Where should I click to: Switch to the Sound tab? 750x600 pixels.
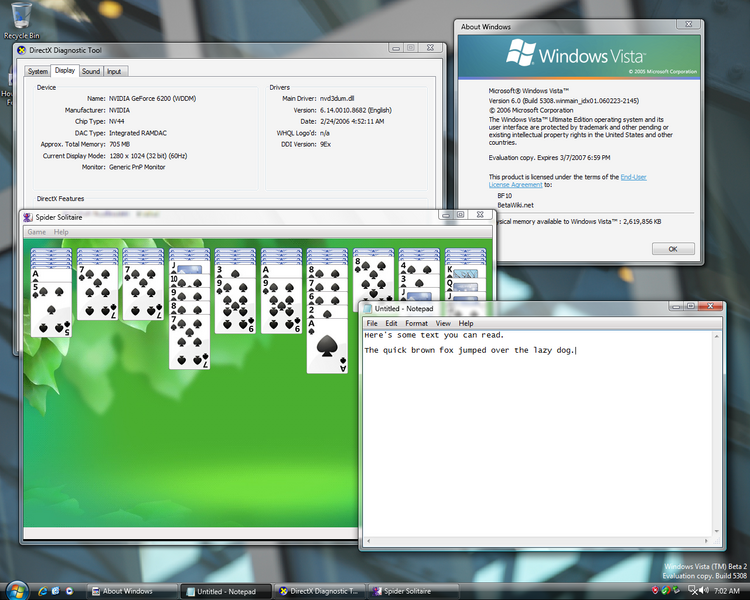point(91,71)
